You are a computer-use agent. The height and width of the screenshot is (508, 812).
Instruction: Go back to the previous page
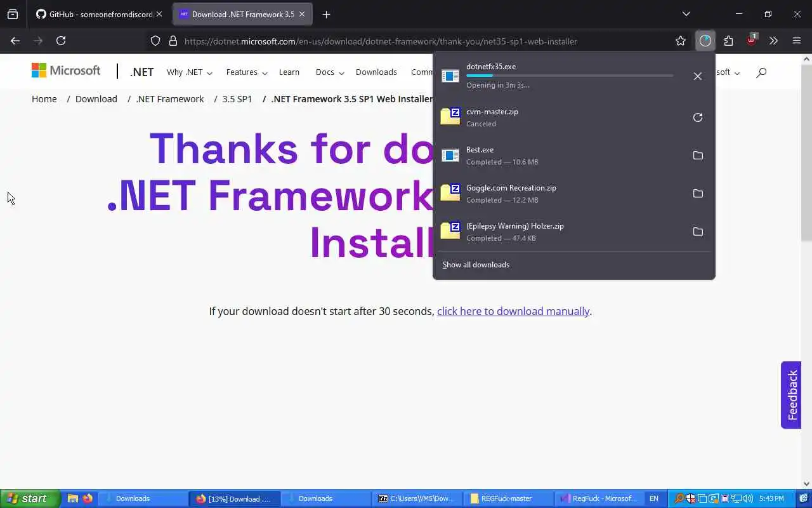point(15,41)
